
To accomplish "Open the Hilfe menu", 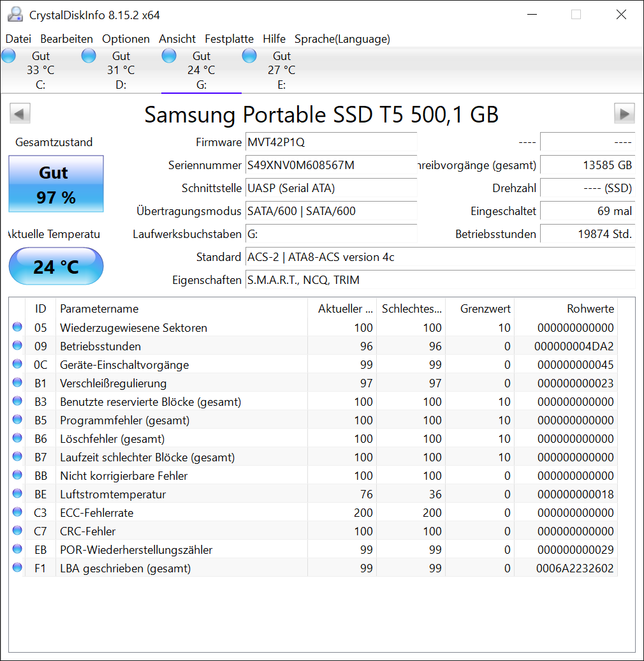I will click(274, 39).
